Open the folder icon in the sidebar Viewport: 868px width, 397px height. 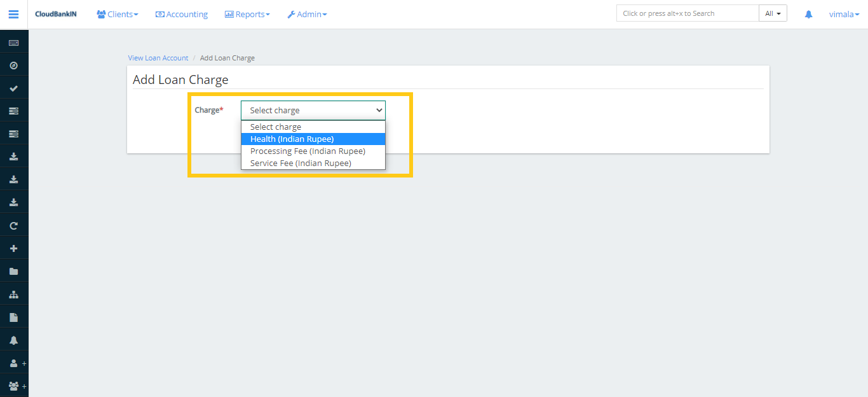pos(13,272)
